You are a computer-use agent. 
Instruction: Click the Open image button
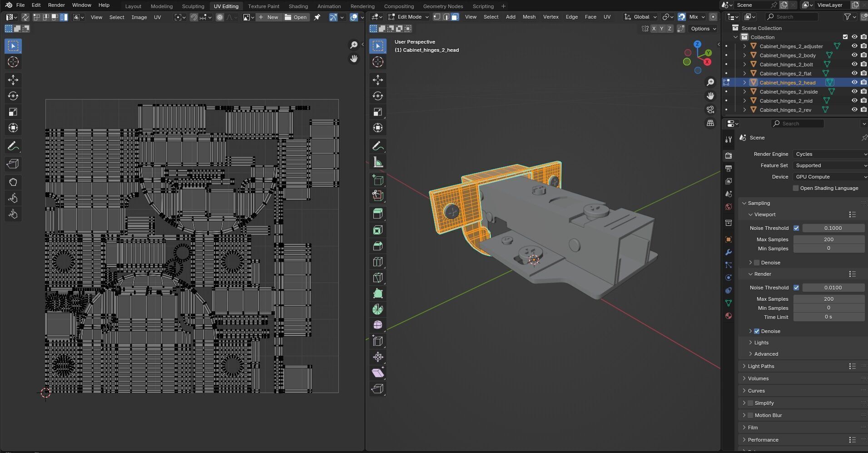(x=296, y=17)
